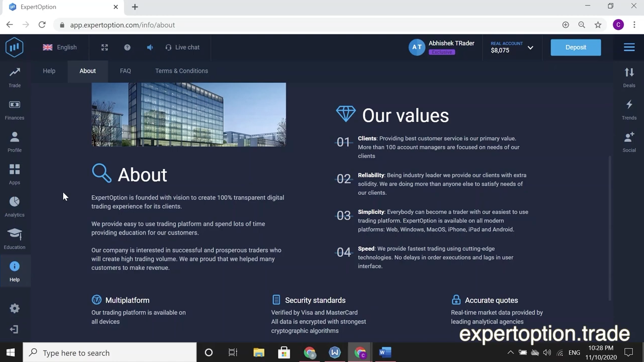The height and width of the screenshot is (362, 644).
Task: Open the Apps grid in sidebar
Action: (15, 174)
